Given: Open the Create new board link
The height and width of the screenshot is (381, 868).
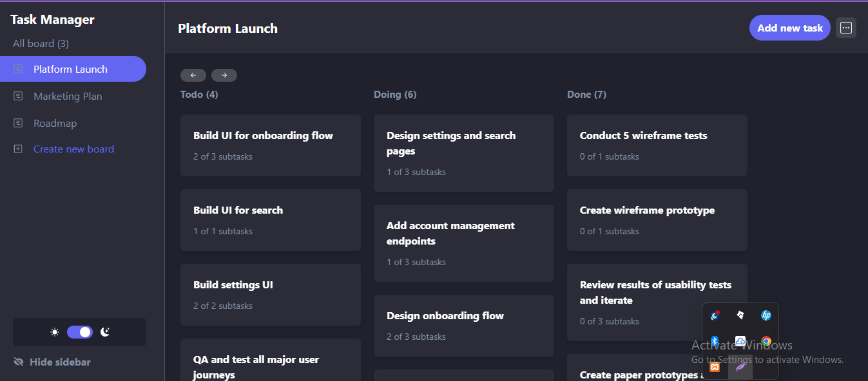Looking at the screenshot, I should tap(73, 149).
